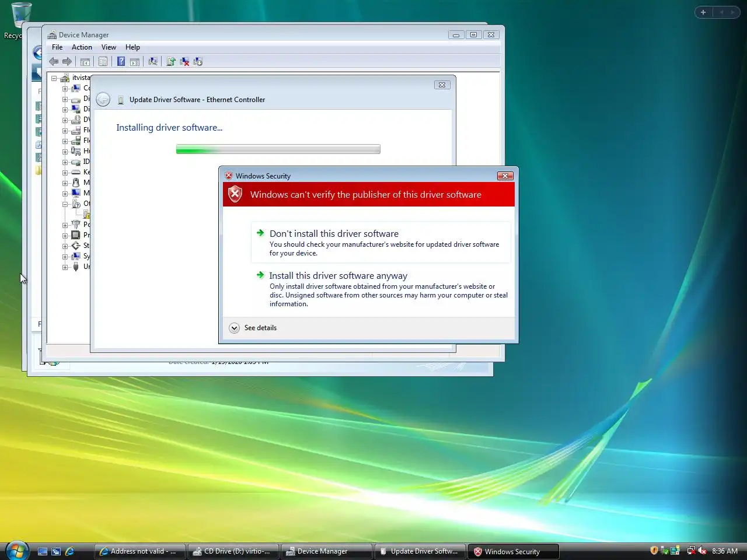The image size is (747, 560).
Task: Scan for hardware changes toolbar icon
Action: pyautogui.click(x=153, y=61)
